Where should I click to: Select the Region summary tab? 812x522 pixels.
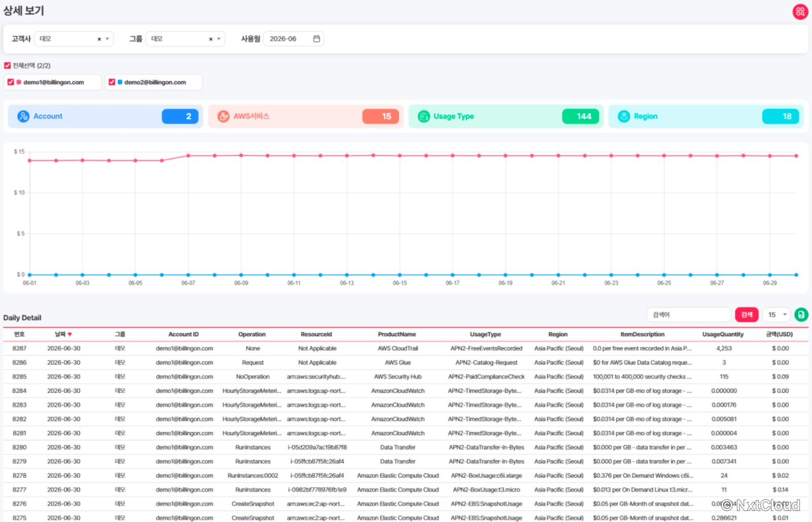click(706, 116)
